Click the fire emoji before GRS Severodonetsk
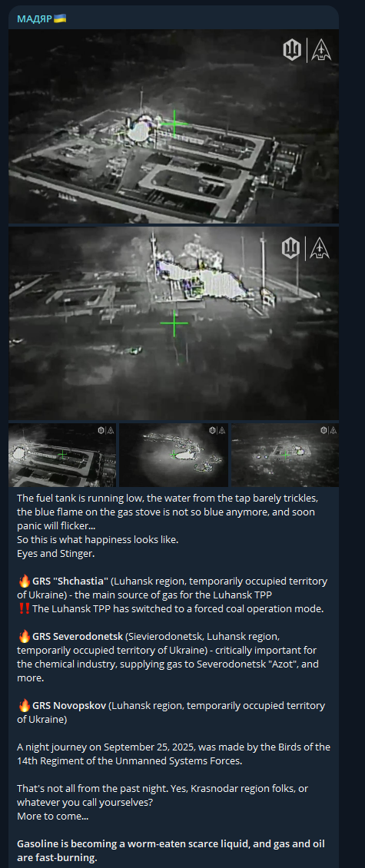Image resolution: width=365 pixels, height=868 pixels. [x=24, y=635]
